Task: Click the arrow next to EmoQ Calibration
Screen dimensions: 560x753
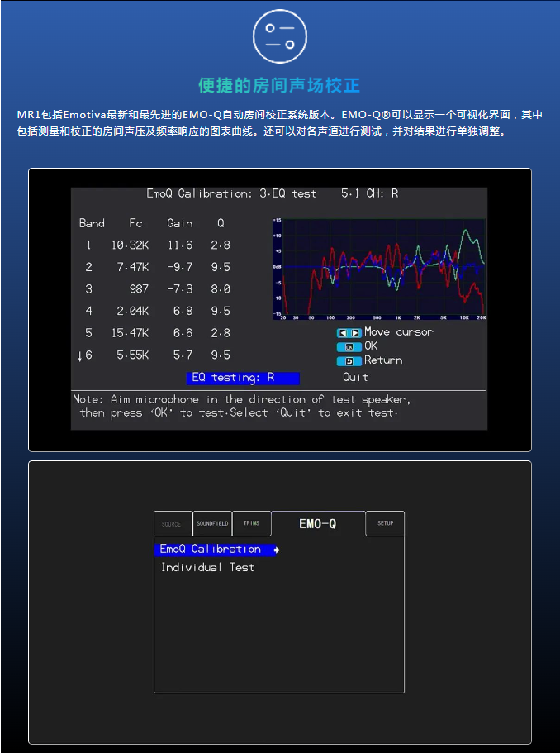Action: pyautogui.click(x=277, y=550)
